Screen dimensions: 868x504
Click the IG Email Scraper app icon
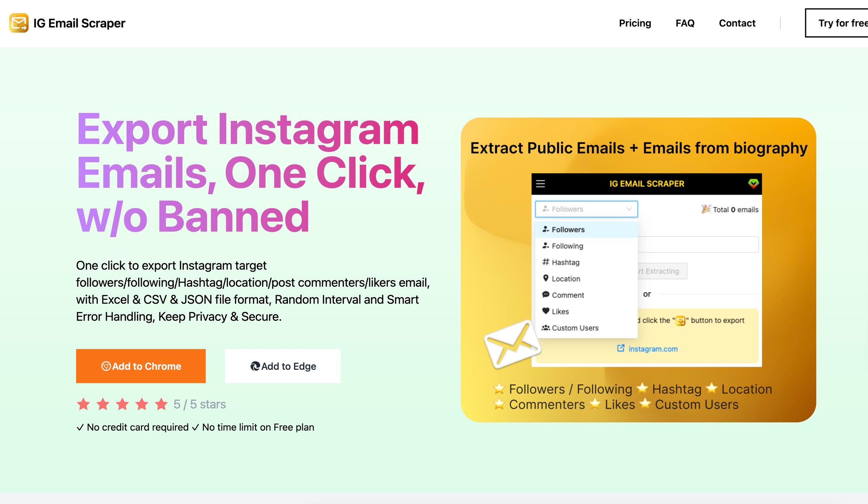pyautogui.click(x=18, y=23)
